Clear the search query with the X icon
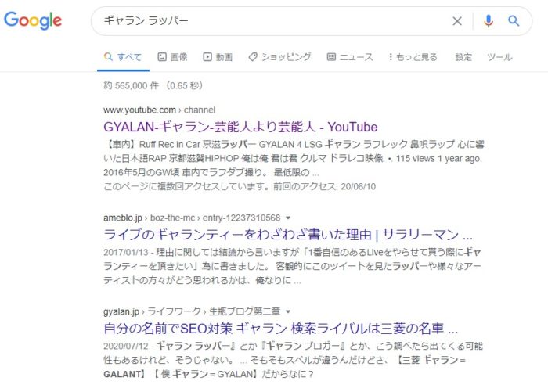This screenshot has height=392, width=548. pyautogui.click(x=456, y=21)
